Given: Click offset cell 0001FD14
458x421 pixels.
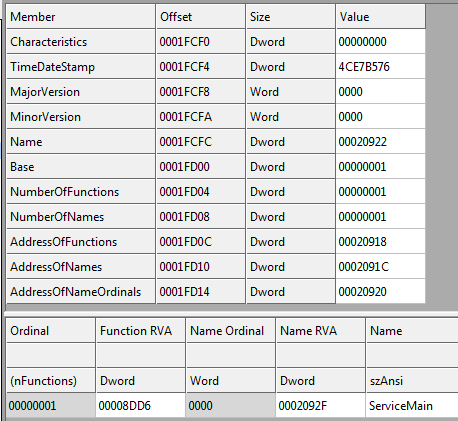Looking at the screenshot, I should click(x=201, y=292).
